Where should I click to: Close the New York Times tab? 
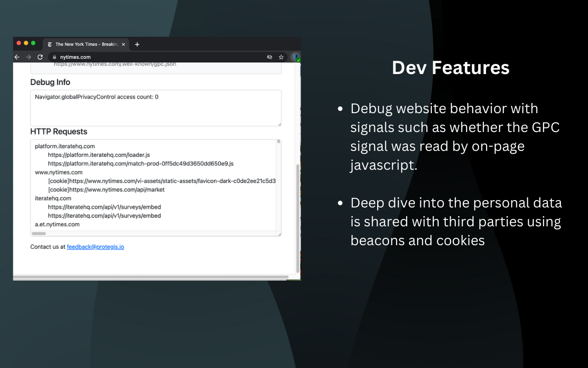tap(123, 45)
